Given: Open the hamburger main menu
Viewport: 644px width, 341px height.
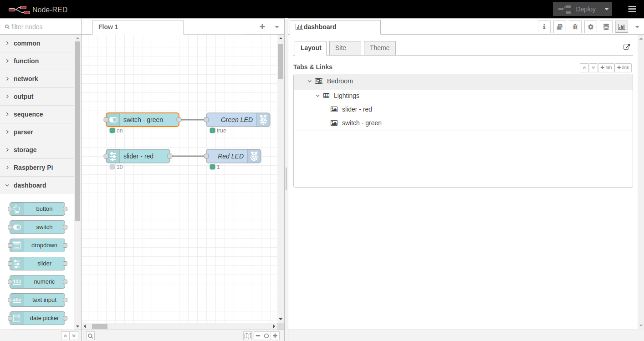Looking at the screenshot, I should pyautogui.click(x=632, y=9).
